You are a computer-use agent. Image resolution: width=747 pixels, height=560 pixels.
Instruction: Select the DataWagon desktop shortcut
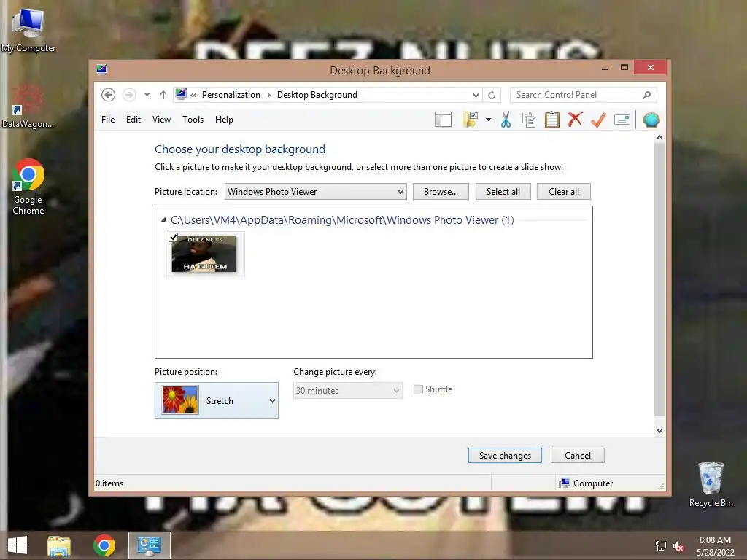28,107
